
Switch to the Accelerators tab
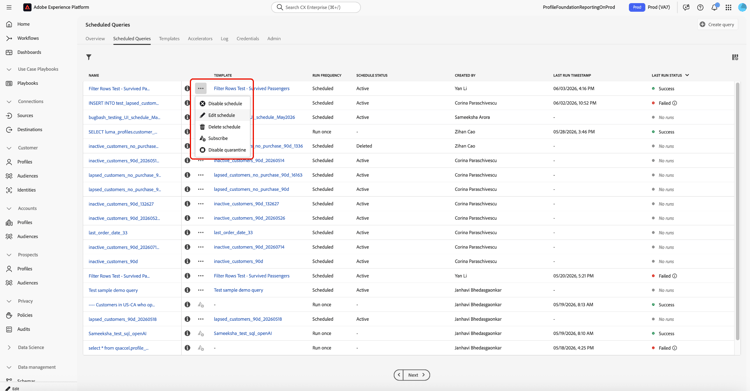[200, 39]
